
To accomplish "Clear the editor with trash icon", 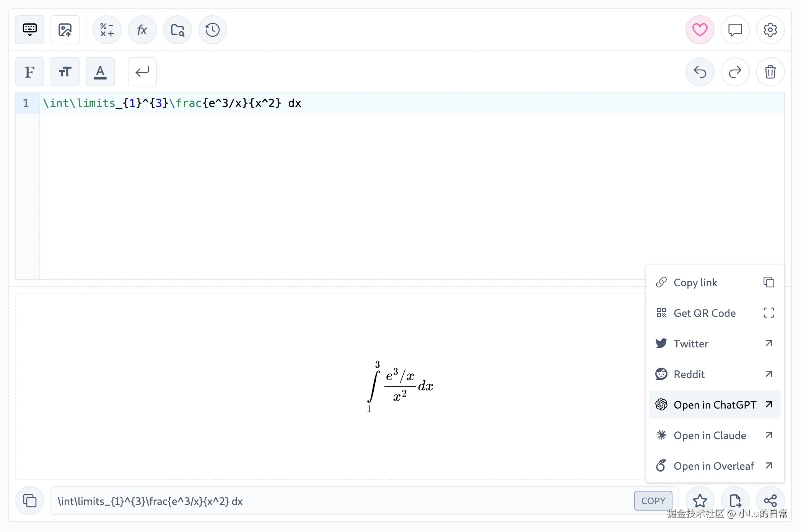I will point(770,72).
